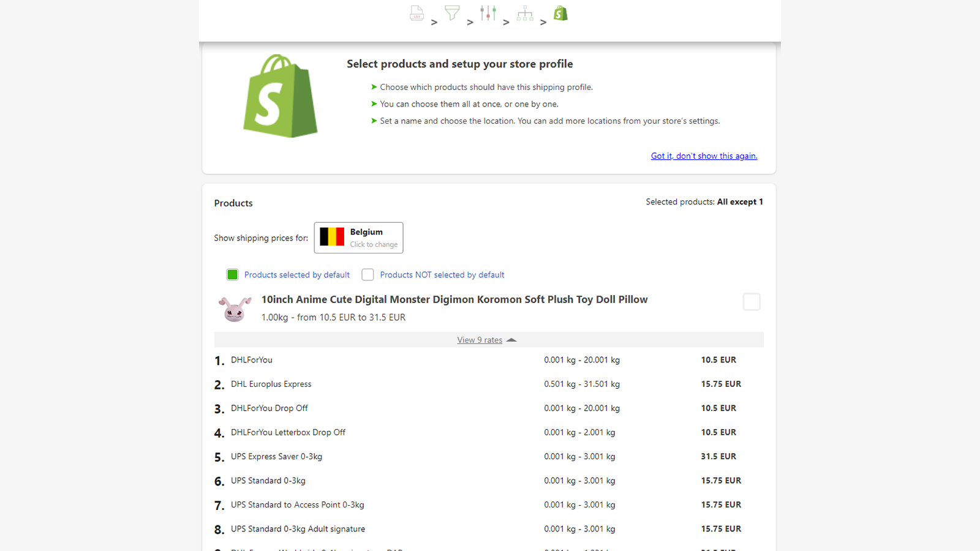Viewport: 980px width, 551px height.
Task: Click the 'Products NOT selected by default' checkbox
Action: pos(367,275)
